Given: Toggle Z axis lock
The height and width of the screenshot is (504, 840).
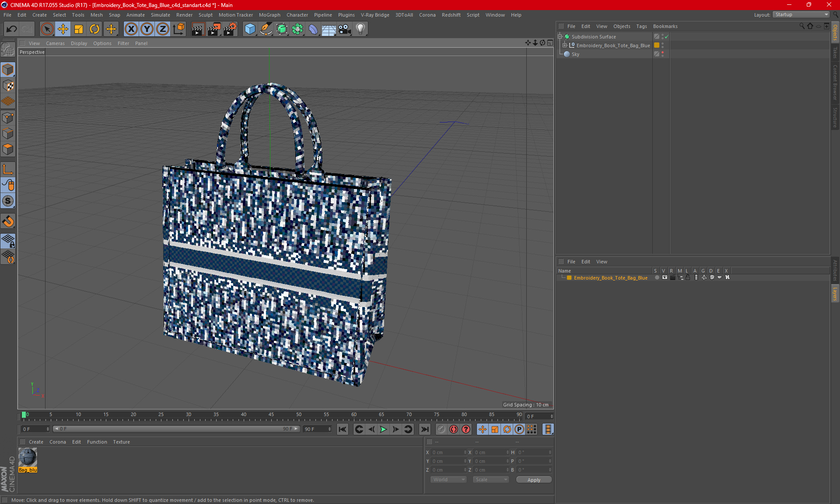Looking at the screenshot, I should click(x=163, y=29).
